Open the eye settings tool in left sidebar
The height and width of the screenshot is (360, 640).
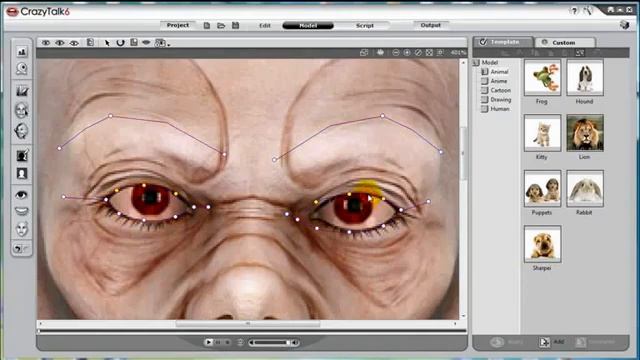click(x=22, y=195)
